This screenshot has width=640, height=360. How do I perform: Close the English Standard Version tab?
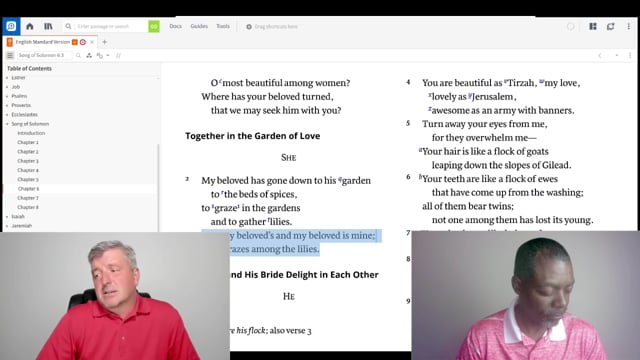coord(92,42)
